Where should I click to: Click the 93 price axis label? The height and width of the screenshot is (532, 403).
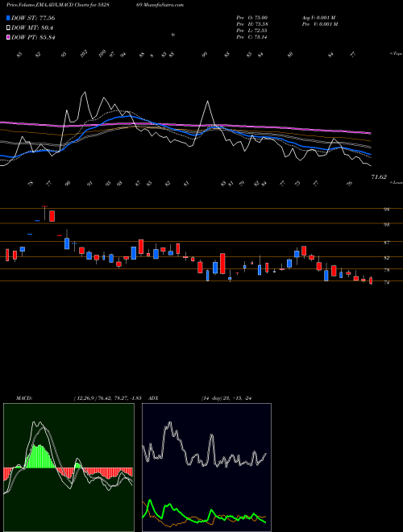tap(386, 224)
